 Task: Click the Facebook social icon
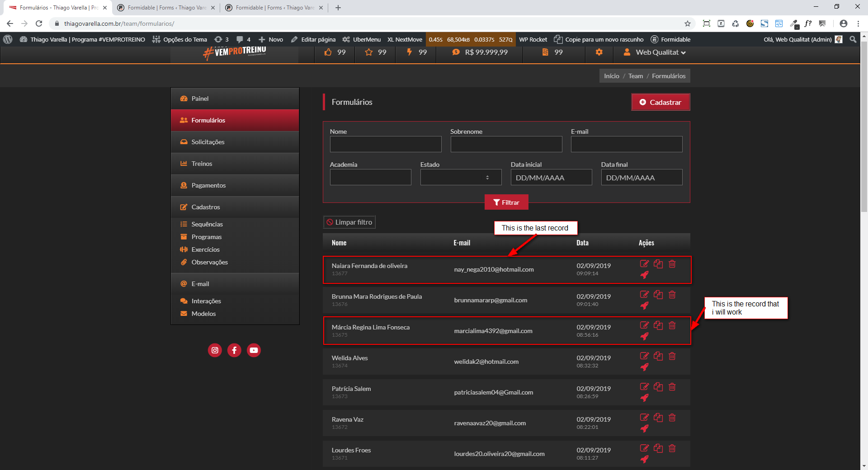coord(234,350)
